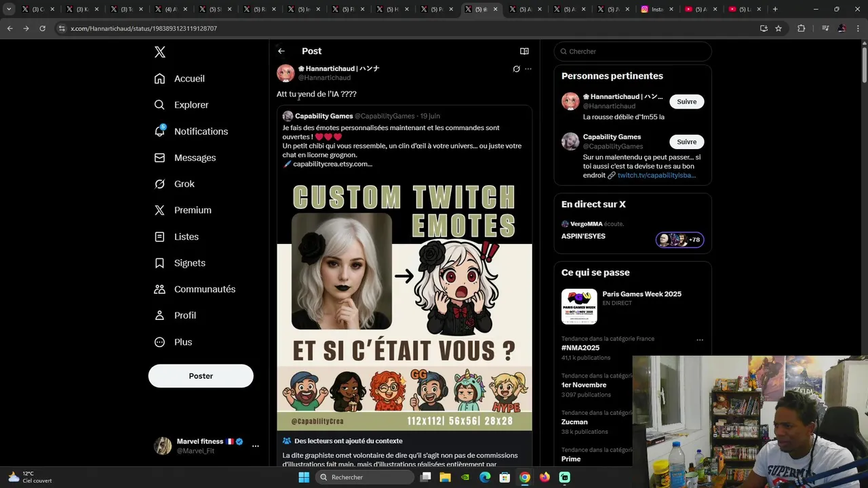Open Profil person icon
Screen dimensions: 868x488
coord(159,315)
